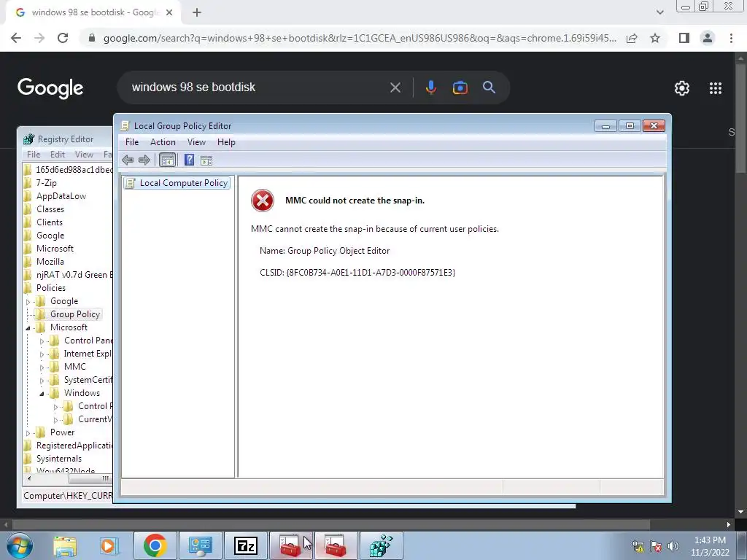
Task: Open Google search by image camera
Action: pyautogui.click(x=460, y=87)
